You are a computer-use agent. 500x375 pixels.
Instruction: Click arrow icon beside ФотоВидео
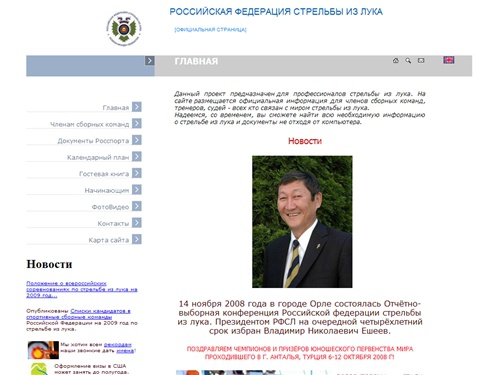point(137,206)
